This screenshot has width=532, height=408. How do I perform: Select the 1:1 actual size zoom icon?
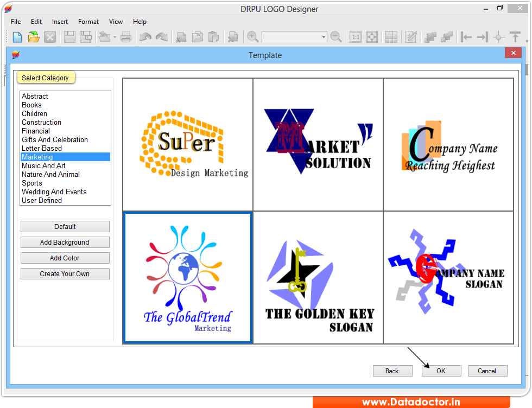[x=356, y=37]
